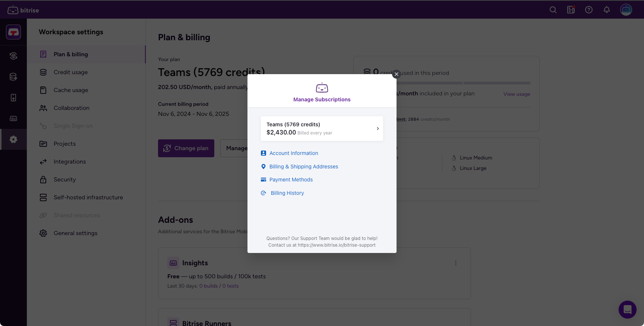Click the Bitrise Runners heading

point(207,323)
